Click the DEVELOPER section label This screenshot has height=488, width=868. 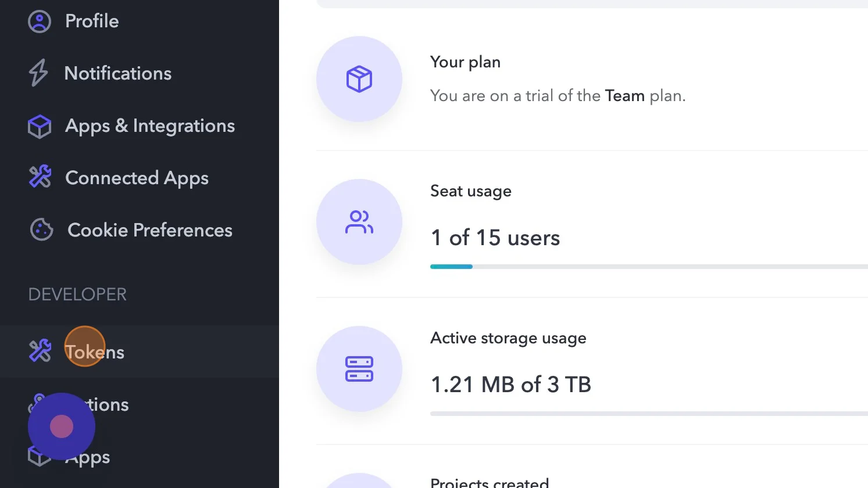[77, 295]
